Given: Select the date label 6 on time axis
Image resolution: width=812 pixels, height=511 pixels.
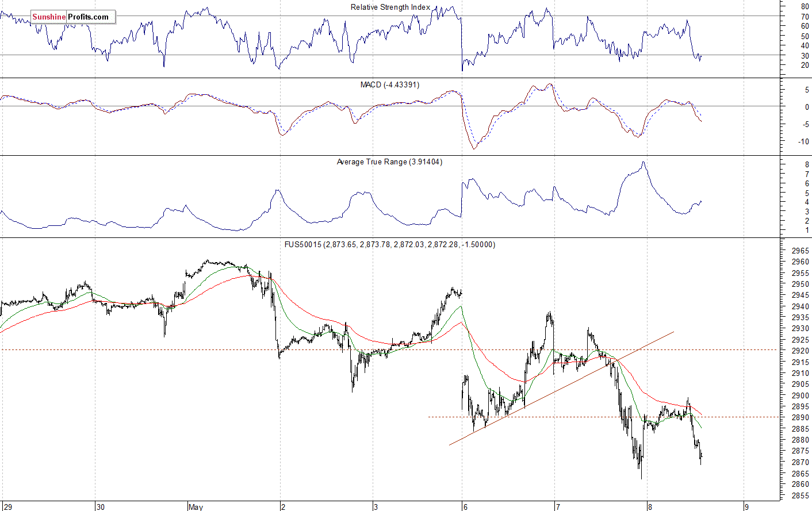Looking at the screenshot, I should click(x=465, y=507).
